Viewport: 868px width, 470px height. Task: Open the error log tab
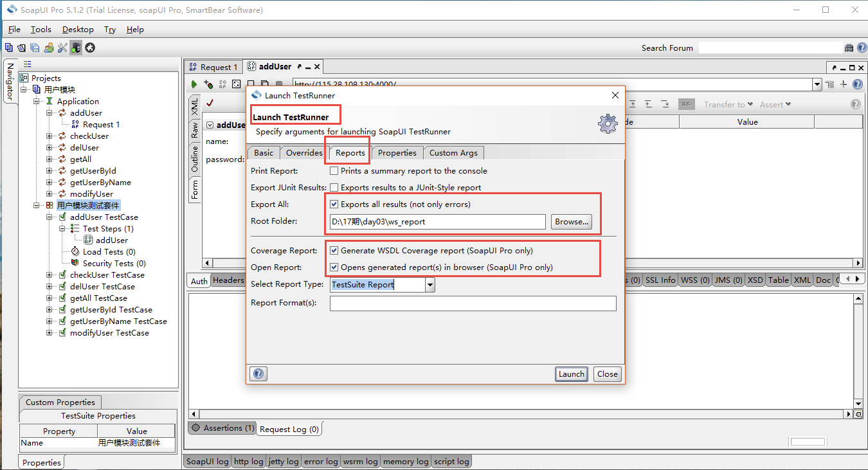pyautogui.click(x=321, y=462)
